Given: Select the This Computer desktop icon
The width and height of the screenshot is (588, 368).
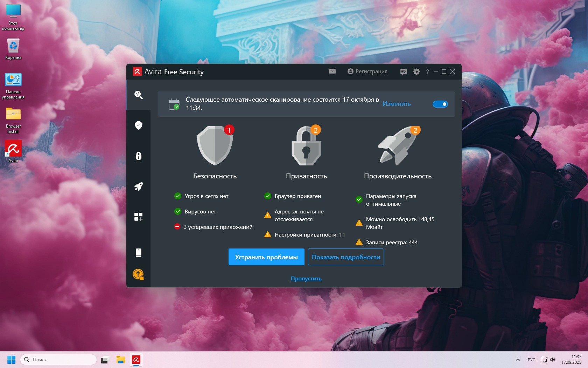Looking at the screenshot, I should (x=13, y=18).
